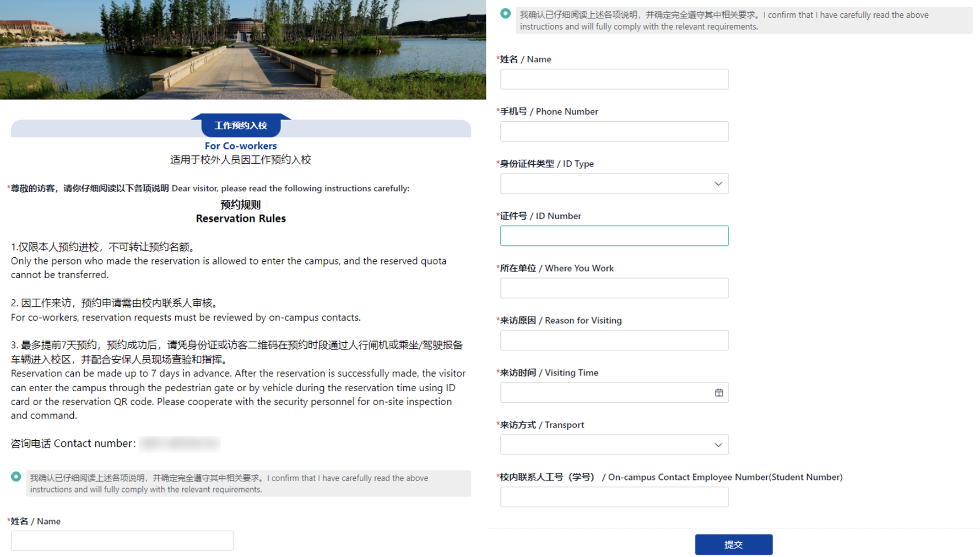This screenshot has height=557, width=980.
Task: Click the Phone Number input field
Action: click(614, 132)
